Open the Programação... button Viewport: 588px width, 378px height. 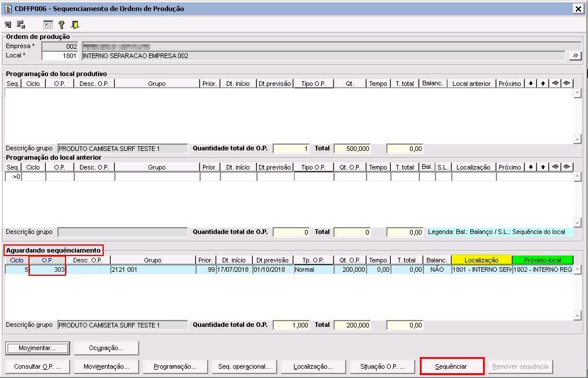pos(176,366)
